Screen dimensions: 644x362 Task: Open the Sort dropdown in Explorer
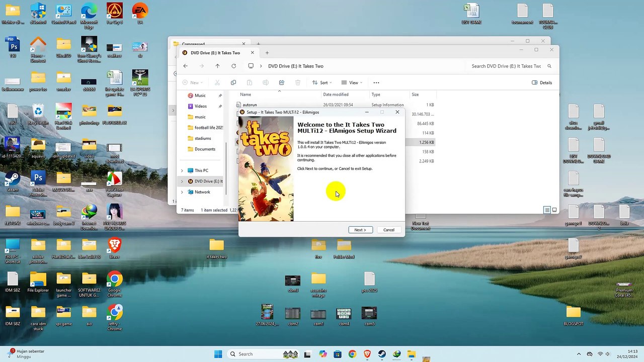click(x=322, y=82)
